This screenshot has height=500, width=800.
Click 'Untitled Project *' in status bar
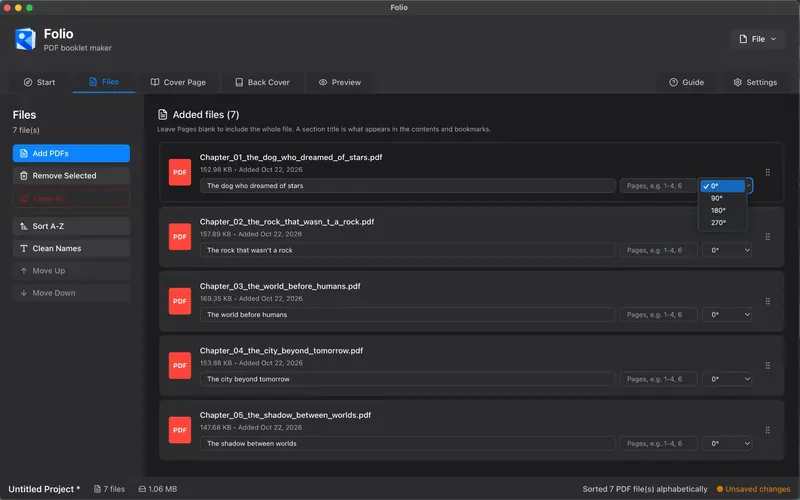point(44,489)
